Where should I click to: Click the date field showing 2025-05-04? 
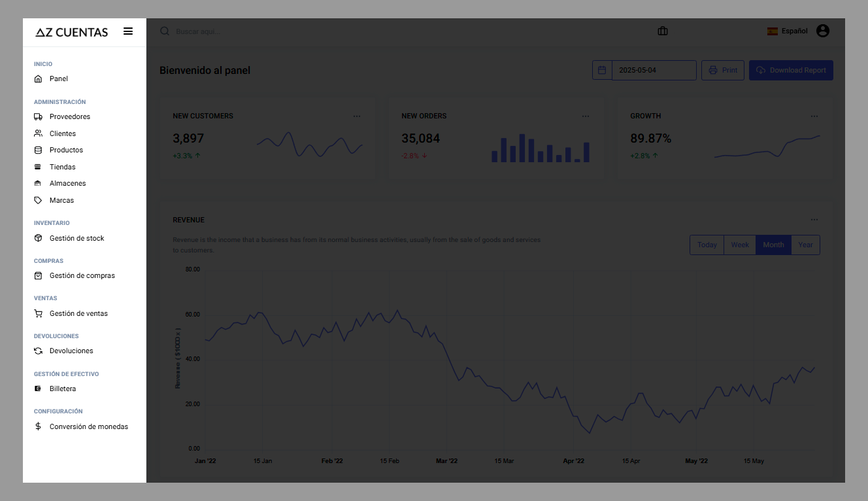point(654,70)
